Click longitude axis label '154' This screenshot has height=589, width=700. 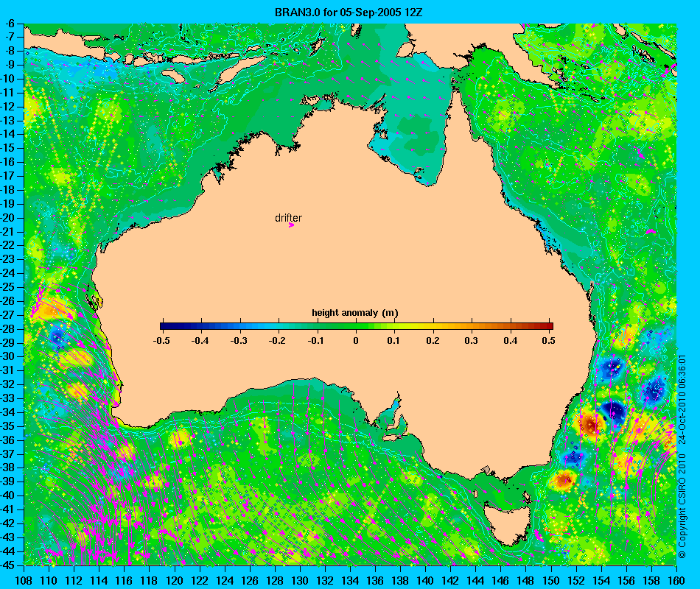coord(601,580)
